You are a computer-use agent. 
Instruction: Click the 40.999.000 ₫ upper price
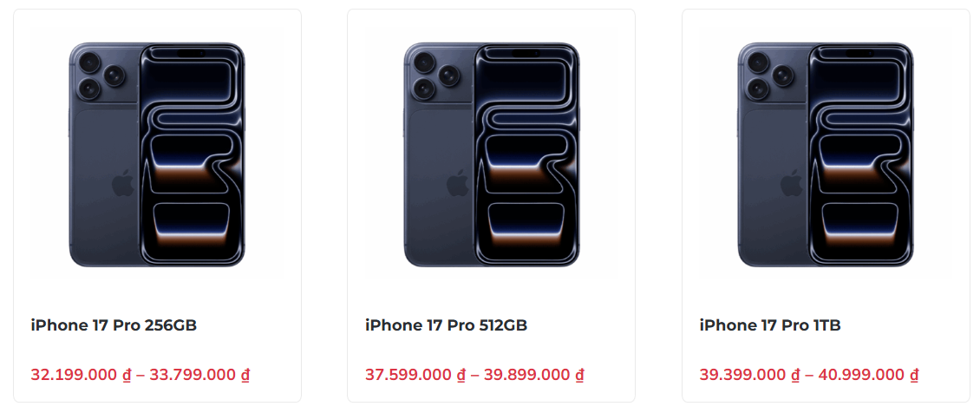(868, 375)
